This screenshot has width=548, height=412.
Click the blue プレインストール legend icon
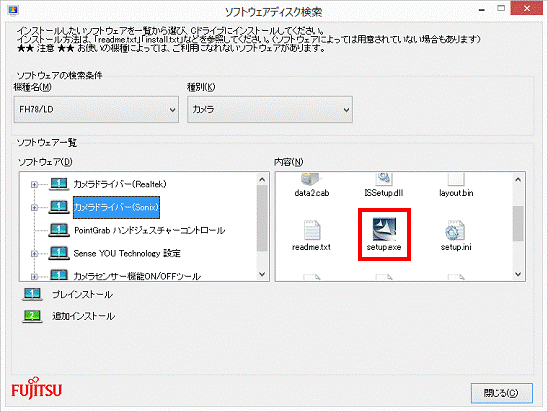pyautogui.click(x=32, y=294)
